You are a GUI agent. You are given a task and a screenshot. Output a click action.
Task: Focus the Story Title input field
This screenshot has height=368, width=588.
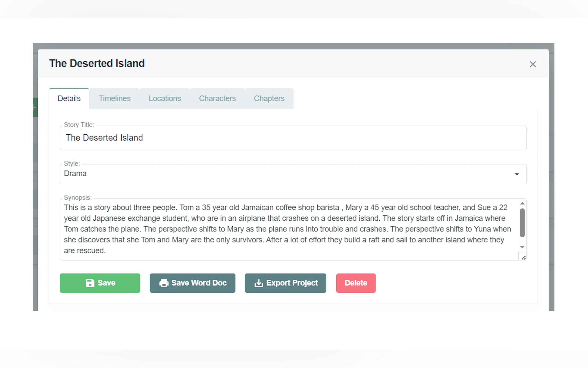click(x=293, y=138)
